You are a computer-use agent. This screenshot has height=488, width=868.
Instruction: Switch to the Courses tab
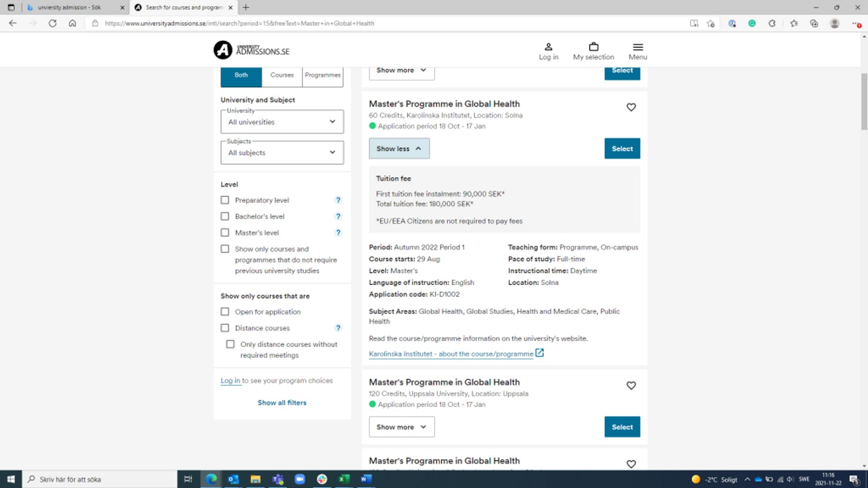(281, 75)
